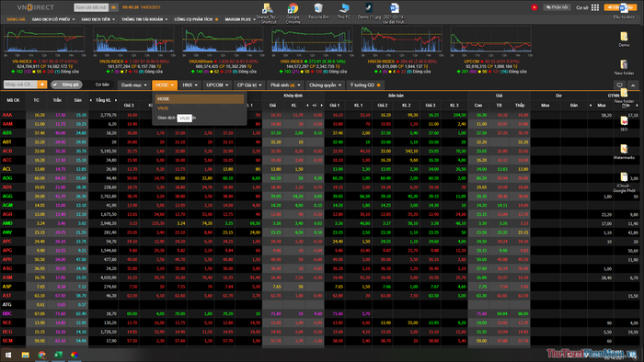The width and height of the screenshot is (644, 362).
Task: Open the Chứng quyền dropdown
Action: click(x=325, y=85)
